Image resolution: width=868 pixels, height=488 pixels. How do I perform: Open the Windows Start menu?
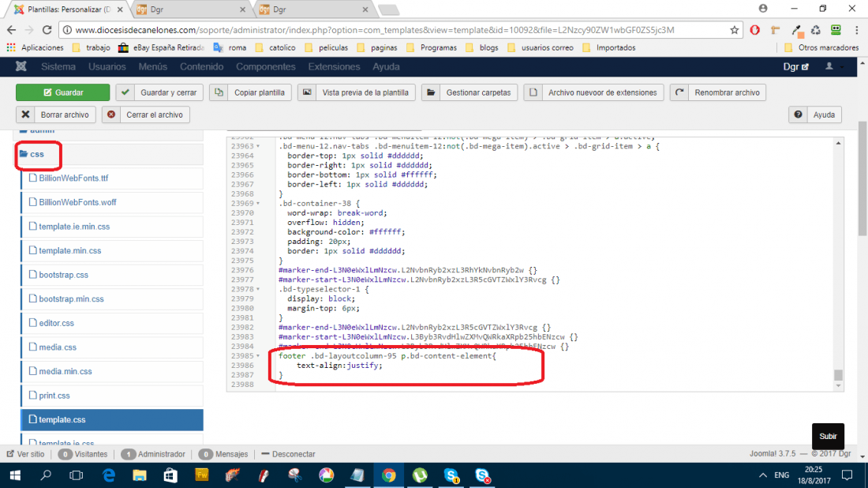15,475
